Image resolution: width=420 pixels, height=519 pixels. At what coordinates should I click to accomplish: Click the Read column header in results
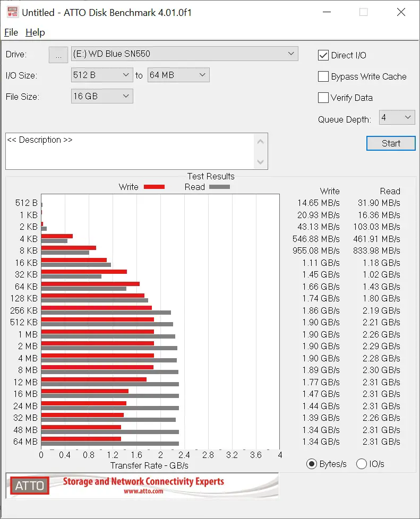pos(390,192)
